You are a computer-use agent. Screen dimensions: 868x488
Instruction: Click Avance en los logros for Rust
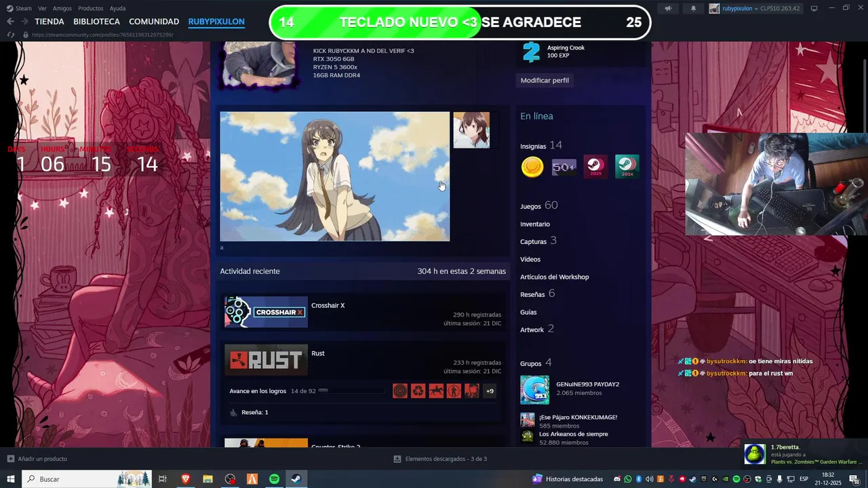tap(258, 391)
